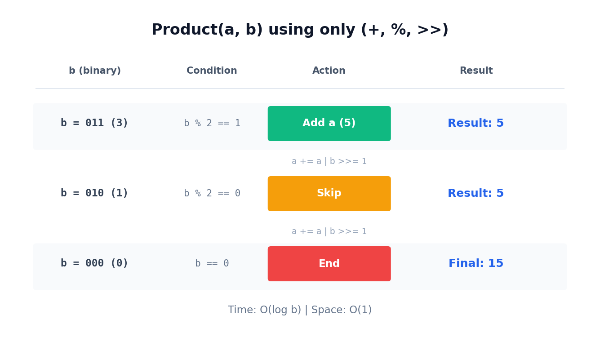600x364 pixels.
Task: Click the b = 011 (3) cell
Action: (x=94, y=123)
